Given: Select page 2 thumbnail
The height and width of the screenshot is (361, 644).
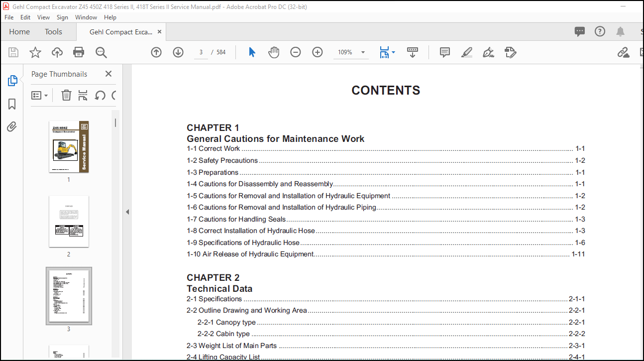Looking at the screenshot, I should pyautogui.click(x=69, y=222).
